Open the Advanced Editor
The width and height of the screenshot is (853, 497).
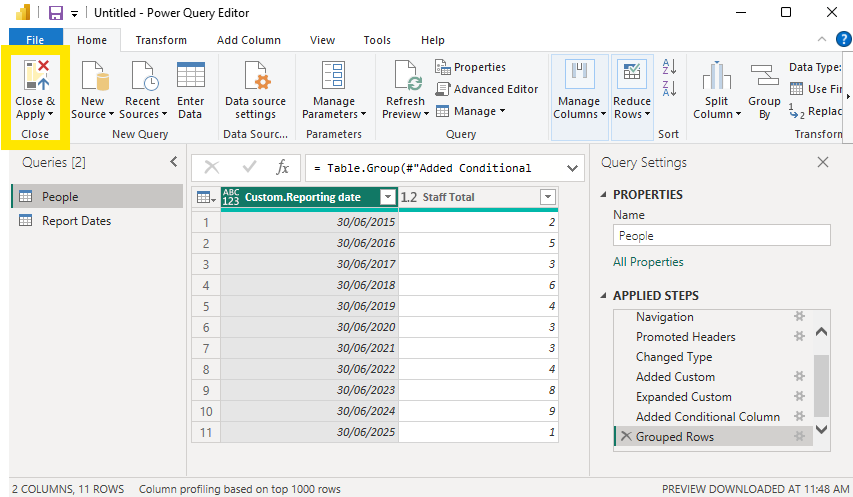tap(487, 89)
